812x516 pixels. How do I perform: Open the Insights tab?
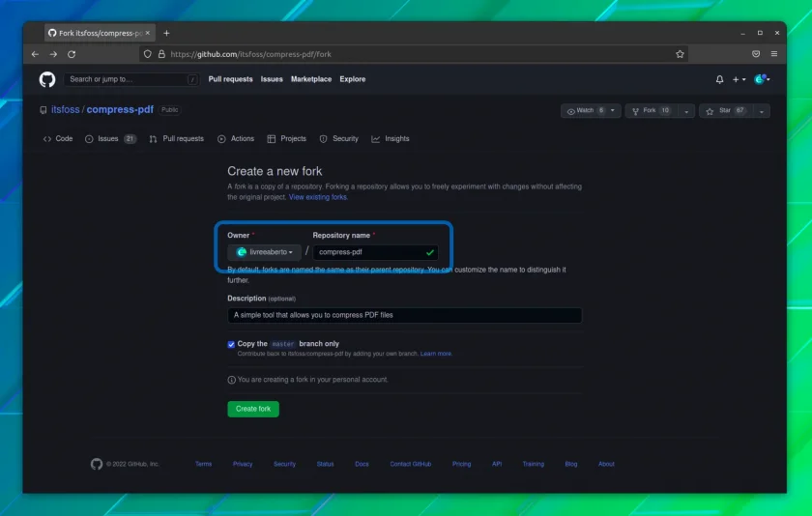[391, 139]
